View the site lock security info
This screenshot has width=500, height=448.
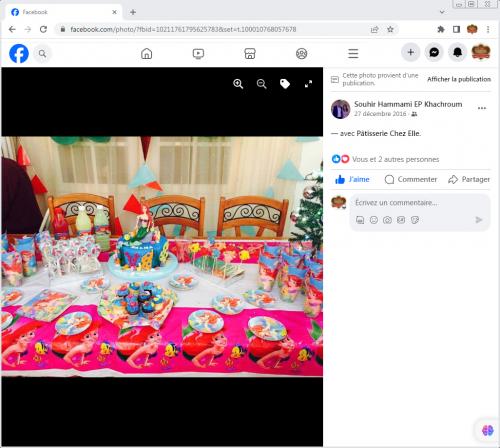click(x=63, y=29)
